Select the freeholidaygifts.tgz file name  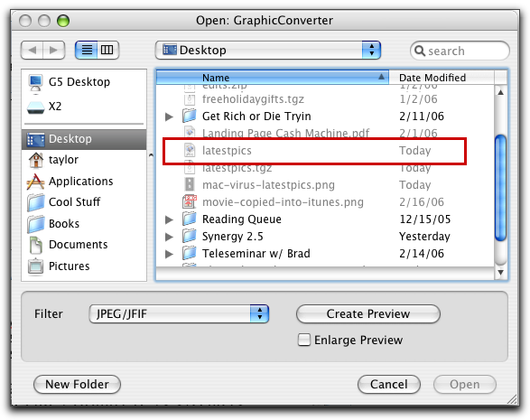(253, 99)
